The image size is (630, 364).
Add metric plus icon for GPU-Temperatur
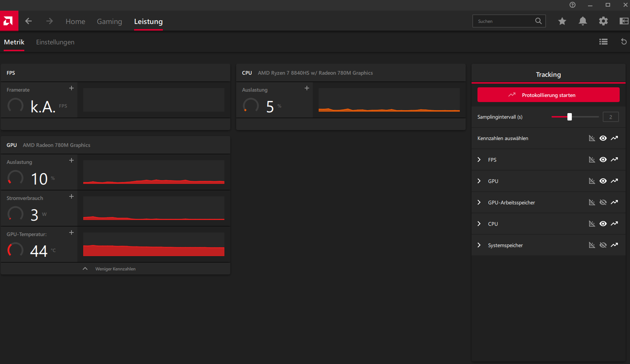point(71,232)
